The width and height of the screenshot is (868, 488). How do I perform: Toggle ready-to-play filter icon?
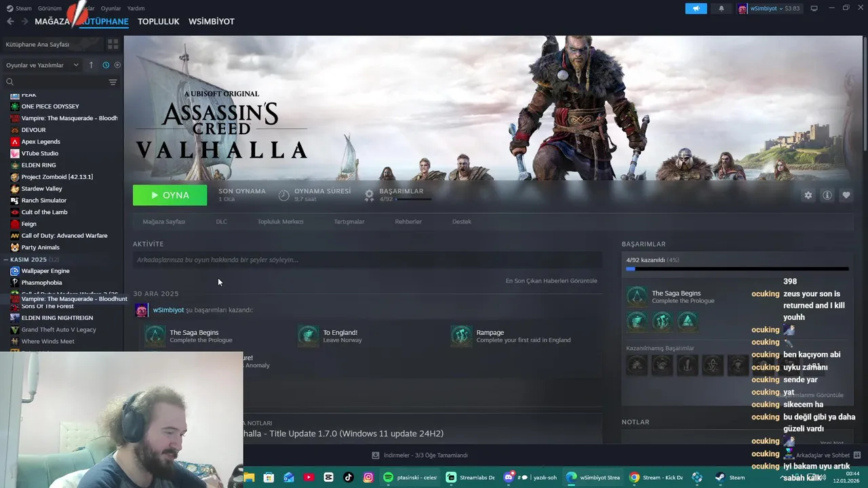pos(117,65)
